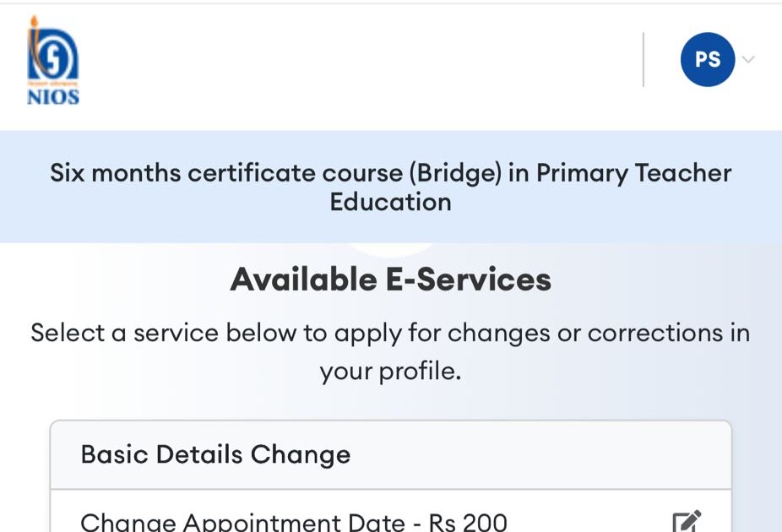
Task: Click the NIOS text under the logo
Action: point(52,96)
